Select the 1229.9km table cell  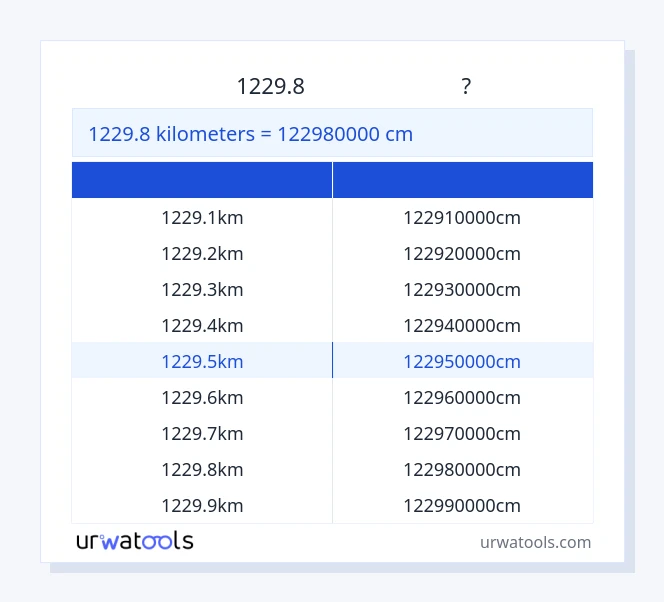[202, 506]
